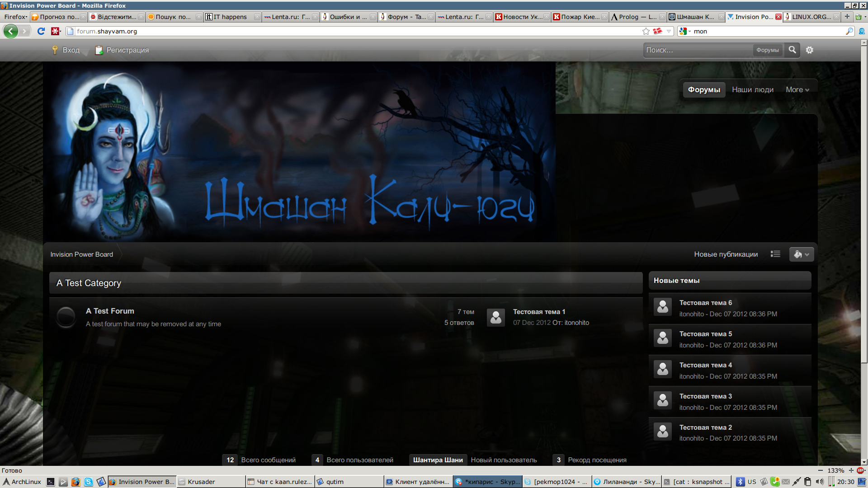
Task: Click the board index list view icon
Action: click(775, 254)
